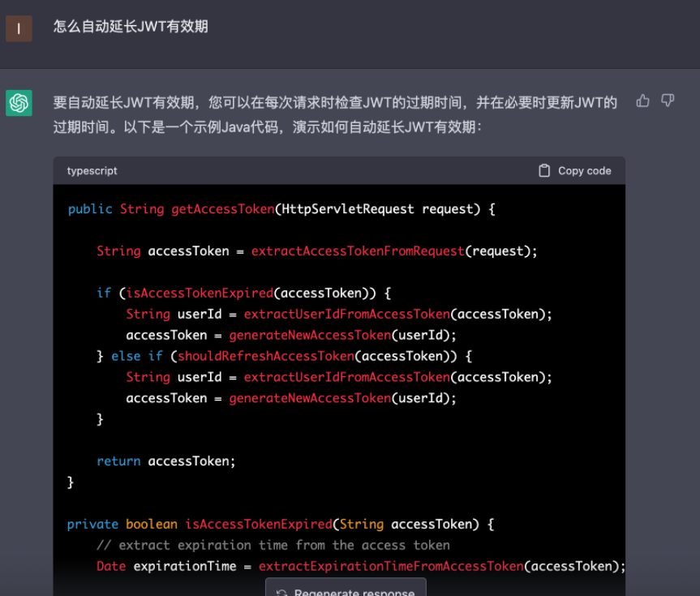
Task: Click the user avatar with letter I
Action: (x=19, y=28)
